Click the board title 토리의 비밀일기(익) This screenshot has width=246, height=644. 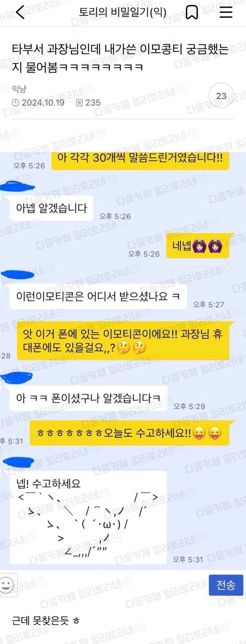pyautogui.click(x=123, y=12)
